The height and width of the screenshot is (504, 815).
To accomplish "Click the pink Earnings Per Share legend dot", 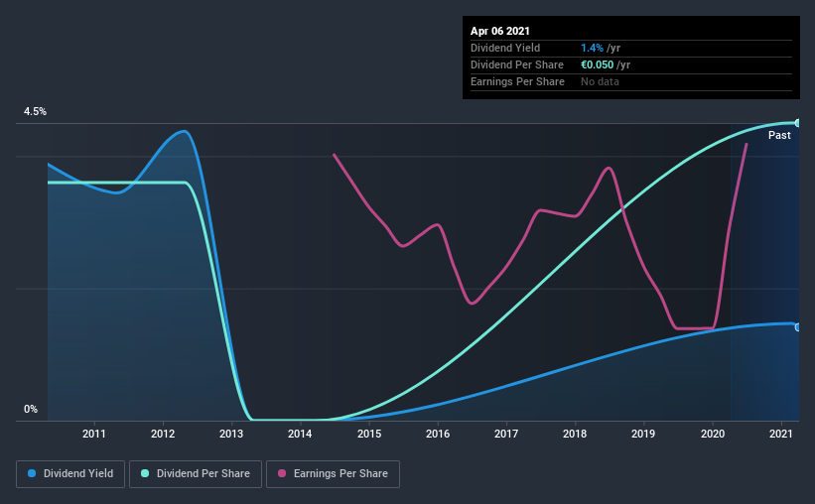I will (282, 473).
